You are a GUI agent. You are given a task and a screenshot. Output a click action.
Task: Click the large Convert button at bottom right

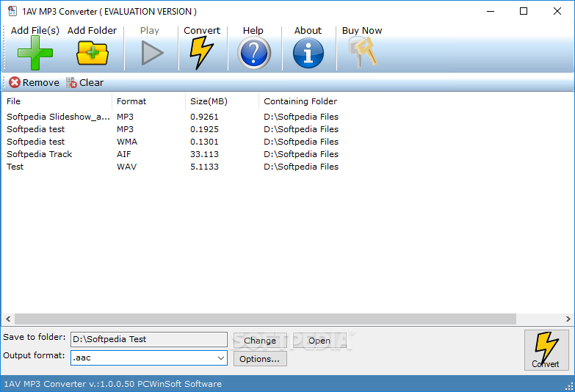tap(546, 350)
